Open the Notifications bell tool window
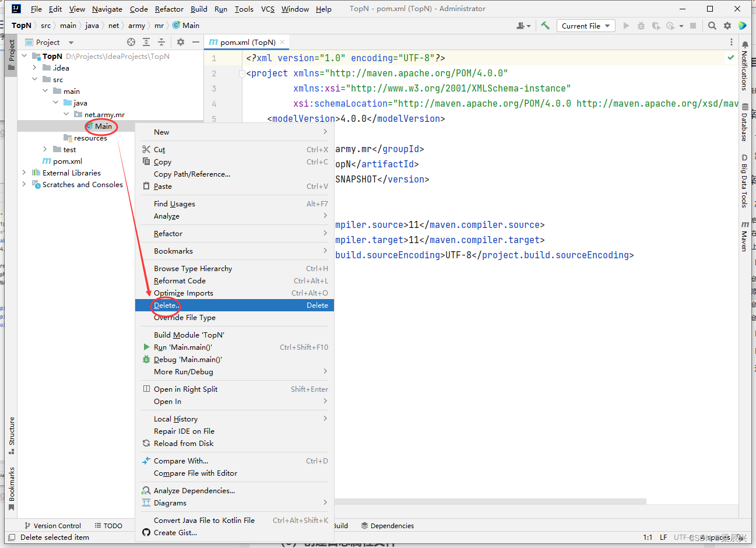Image resolution: width=756 pixels, height=548 pixels. coord(744,65)
